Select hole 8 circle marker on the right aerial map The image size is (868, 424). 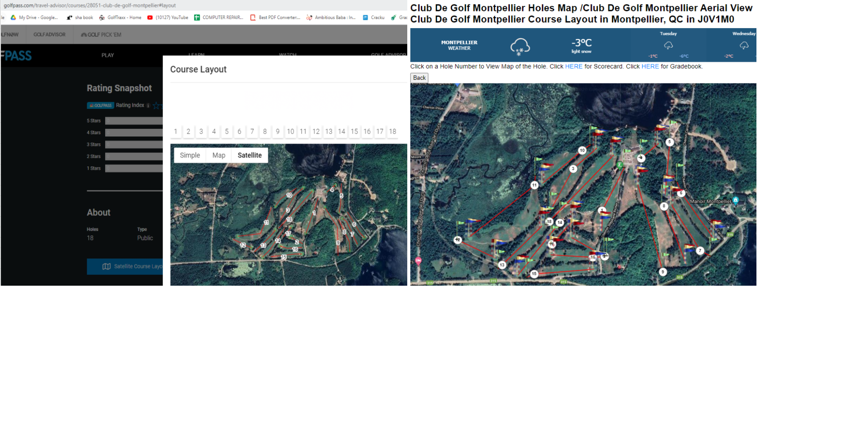click(x=664, y=206)
